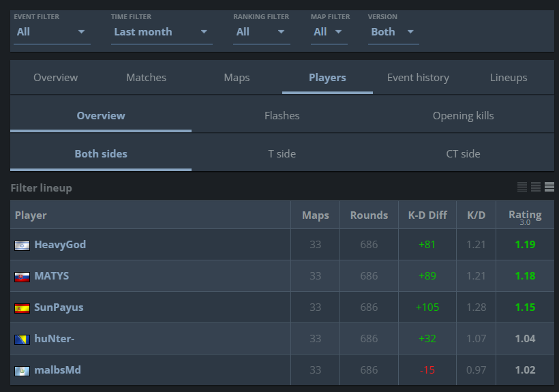Viewport: 559px width, 392px height.
Task: Click SunPayus's rating value 1.15
Action: tap(525, 307)
